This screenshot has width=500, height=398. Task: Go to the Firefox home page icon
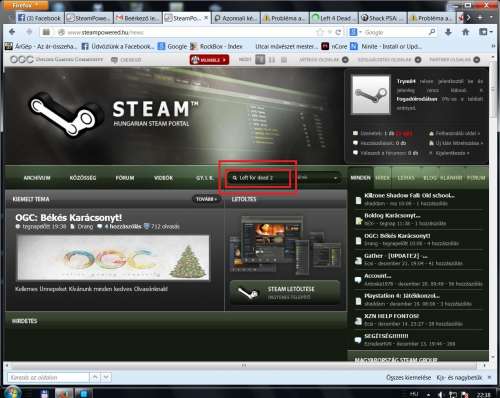pos(466,32)
